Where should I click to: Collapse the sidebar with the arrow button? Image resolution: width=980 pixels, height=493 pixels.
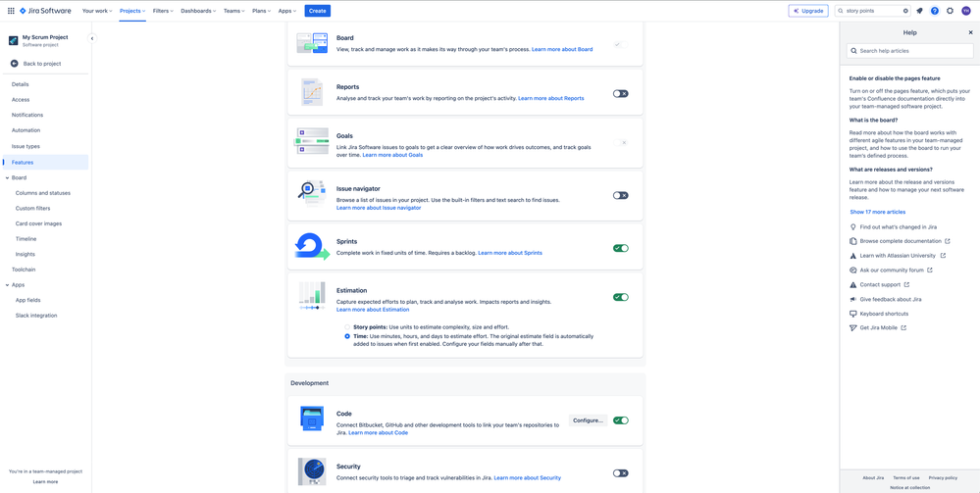[x=92, y=38]
